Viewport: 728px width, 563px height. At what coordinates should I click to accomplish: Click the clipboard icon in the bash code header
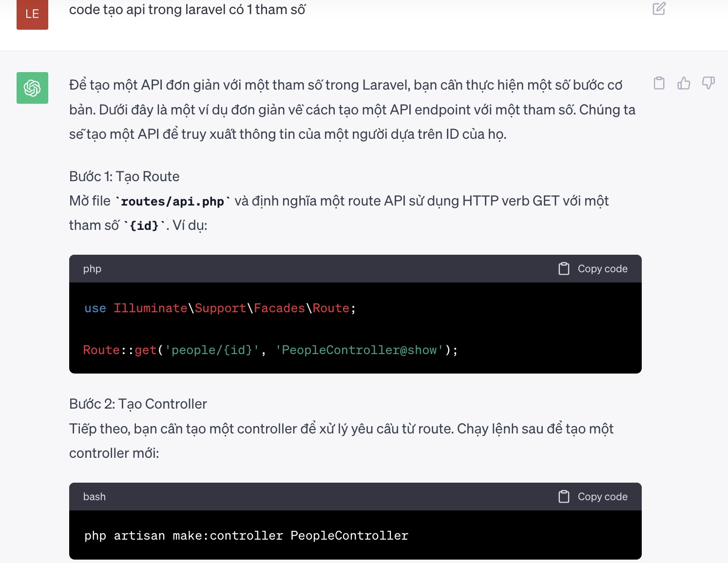[x=564, y=497]
